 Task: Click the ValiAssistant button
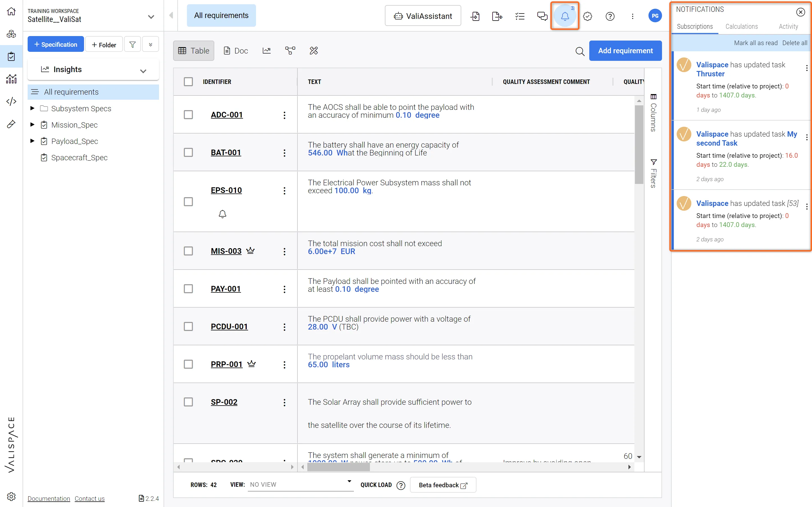423,16
